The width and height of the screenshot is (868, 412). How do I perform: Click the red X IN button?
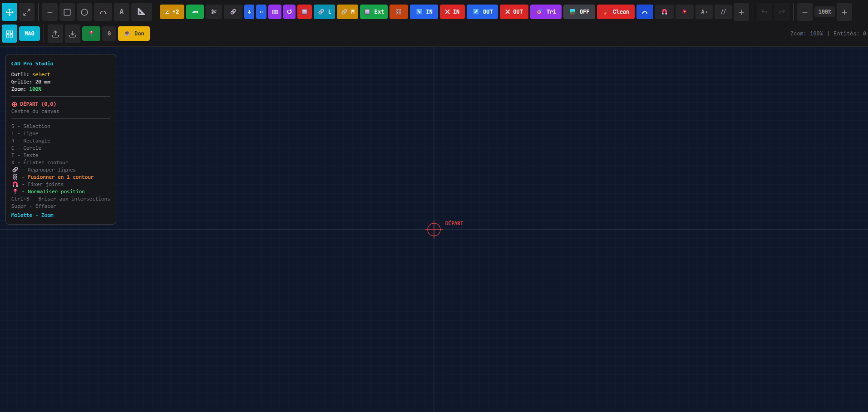pyautogui.click(x=452, y=12)
